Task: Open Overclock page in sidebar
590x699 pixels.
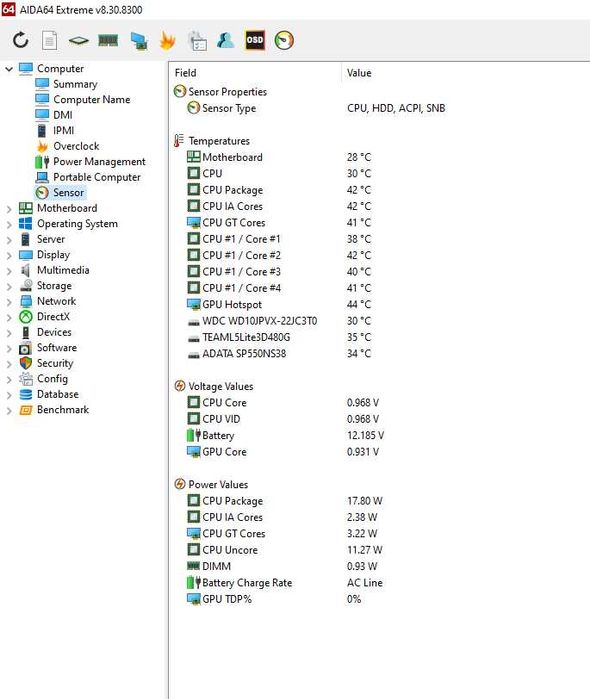Action: coord(76,146)
